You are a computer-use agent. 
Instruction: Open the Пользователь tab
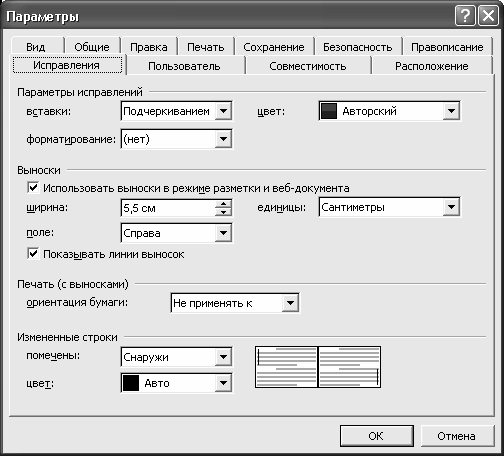[x=184, y=66]
